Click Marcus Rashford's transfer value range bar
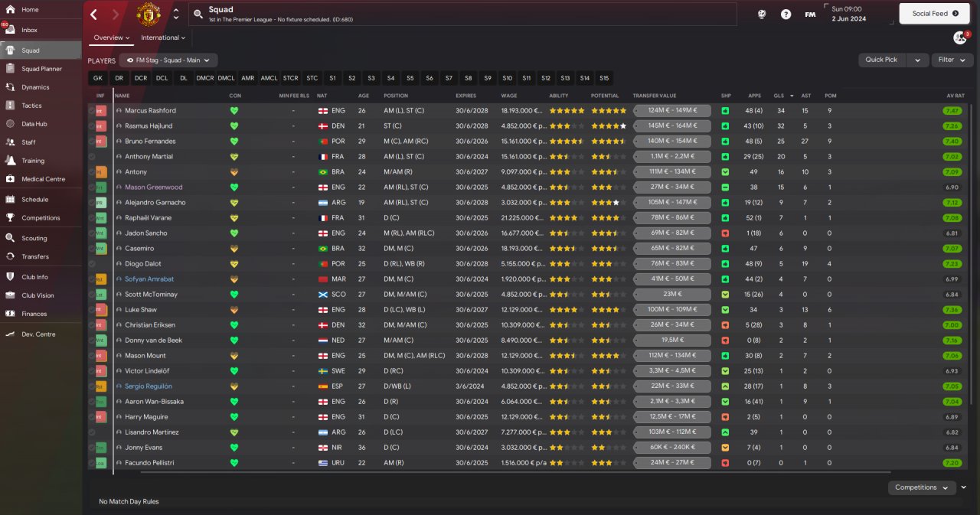The width and height of the screenshot is (980, 515). [x=672, y=111]
